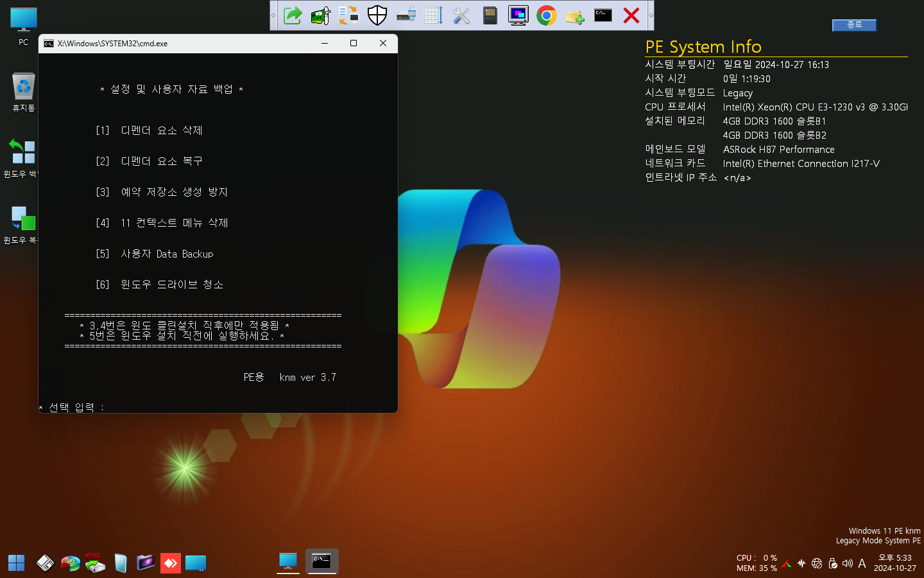Minimize the cmd.exe window
Screen dimensions: 924x578
point(325,43)
